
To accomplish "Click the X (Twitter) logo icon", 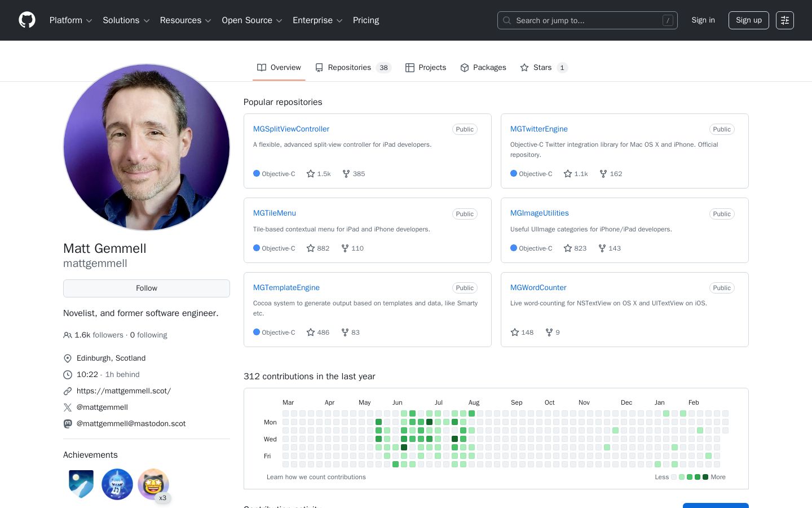I will [68, 408].
